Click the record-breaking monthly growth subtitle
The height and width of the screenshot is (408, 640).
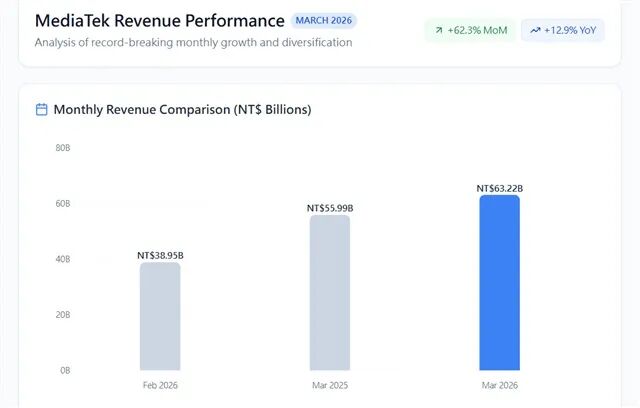point(193,43)
